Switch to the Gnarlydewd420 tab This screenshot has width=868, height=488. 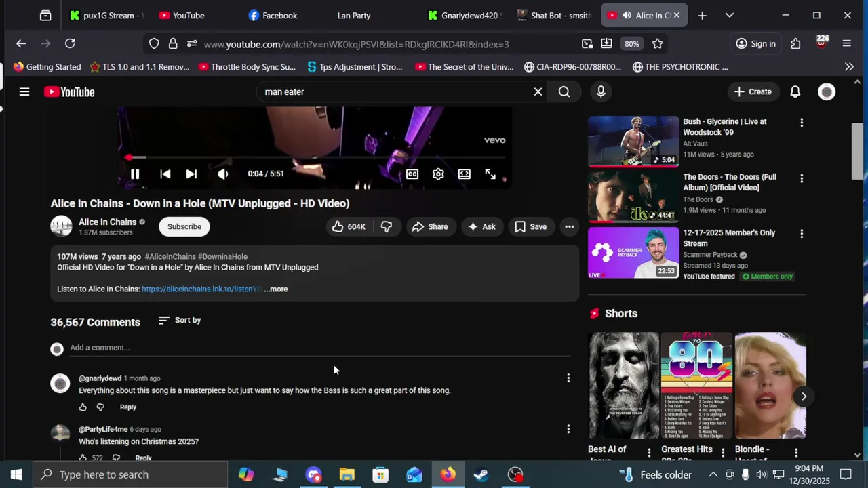465,16
